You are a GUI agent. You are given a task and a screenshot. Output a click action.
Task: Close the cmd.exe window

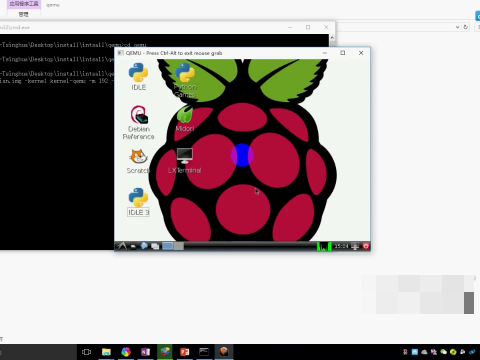tap(326, 27)
